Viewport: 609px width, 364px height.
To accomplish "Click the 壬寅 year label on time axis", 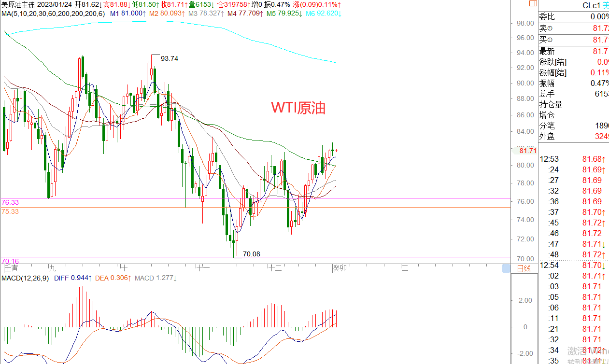I will pyautogui.click(x=10, y=268).
